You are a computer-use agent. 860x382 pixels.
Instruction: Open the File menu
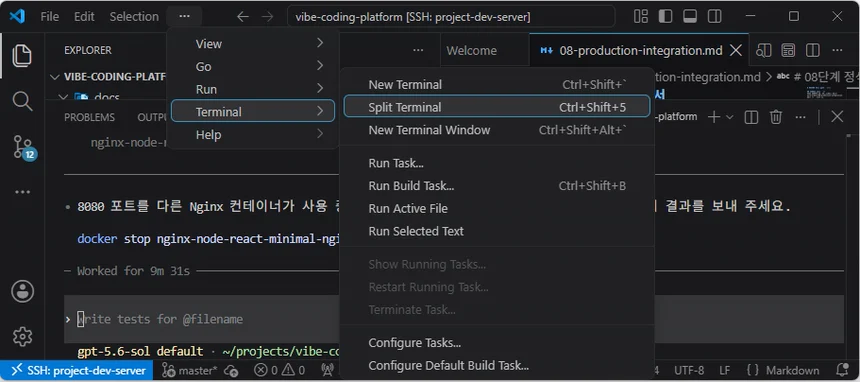(49, 16)
